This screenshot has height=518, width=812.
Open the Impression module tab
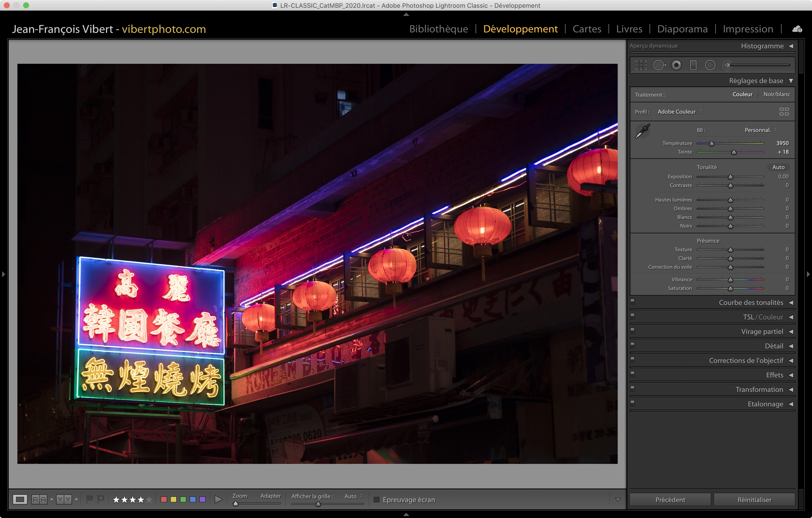(x=747, y=29)
